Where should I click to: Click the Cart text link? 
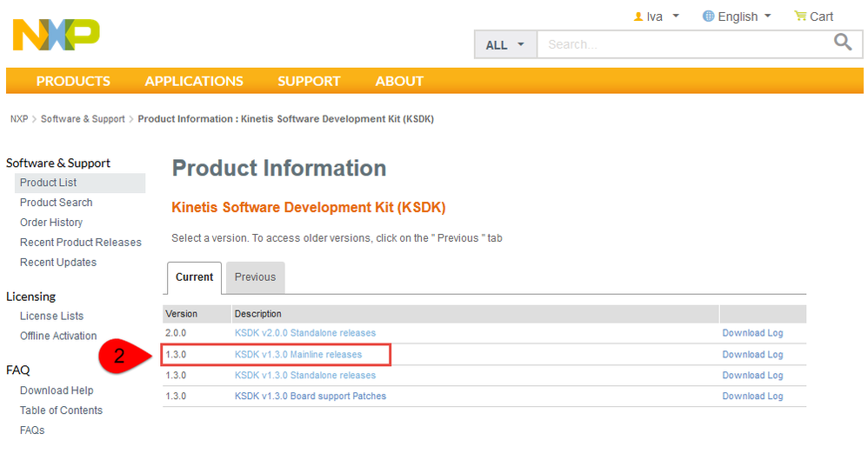tap(821, 17)
